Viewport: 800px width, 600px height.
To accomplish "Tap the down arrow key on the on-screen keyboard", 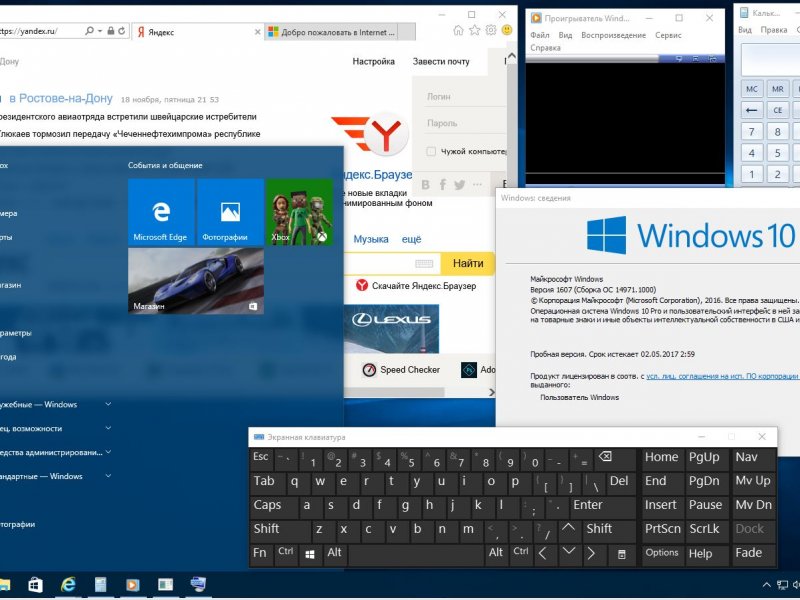I will pyautogui.click(x=568, y=553).
